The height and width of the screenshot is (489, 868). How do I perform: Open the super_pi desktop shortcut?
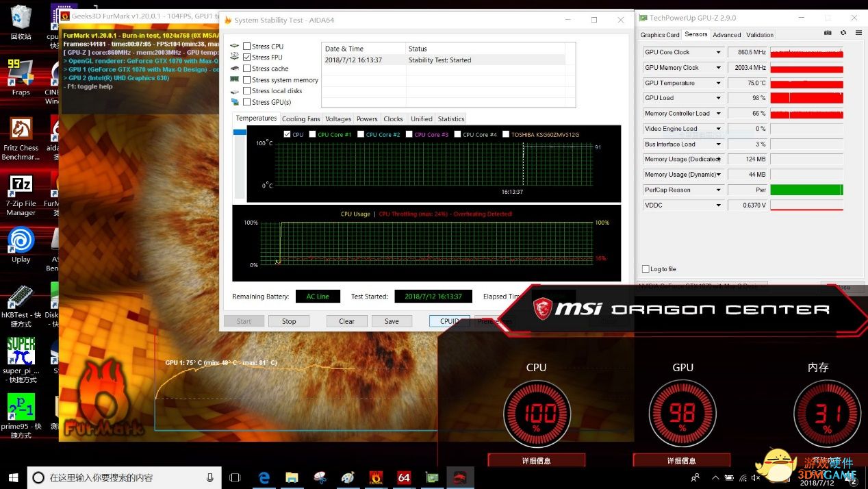click(21, 360)
